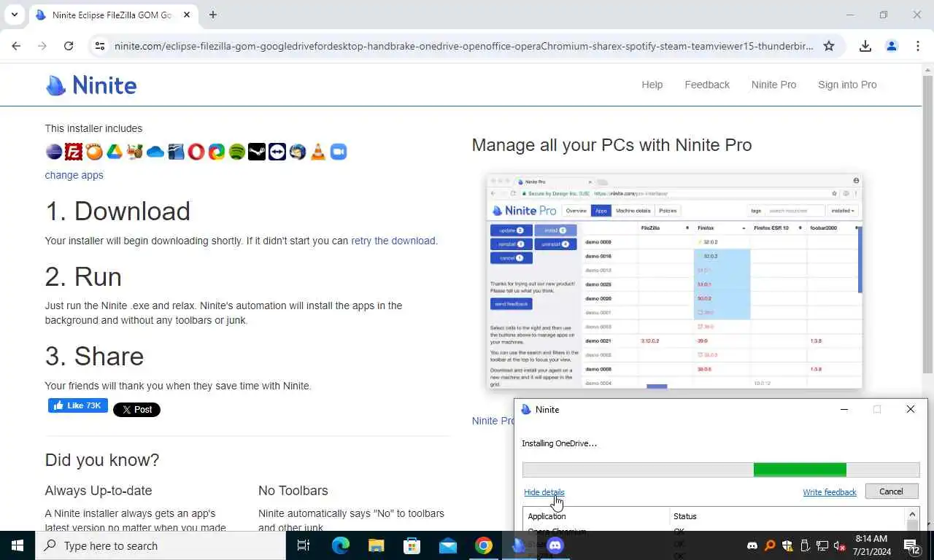934x560 pixels.
Task: Click the address bar URL
Action: click(x=463, y=46)
